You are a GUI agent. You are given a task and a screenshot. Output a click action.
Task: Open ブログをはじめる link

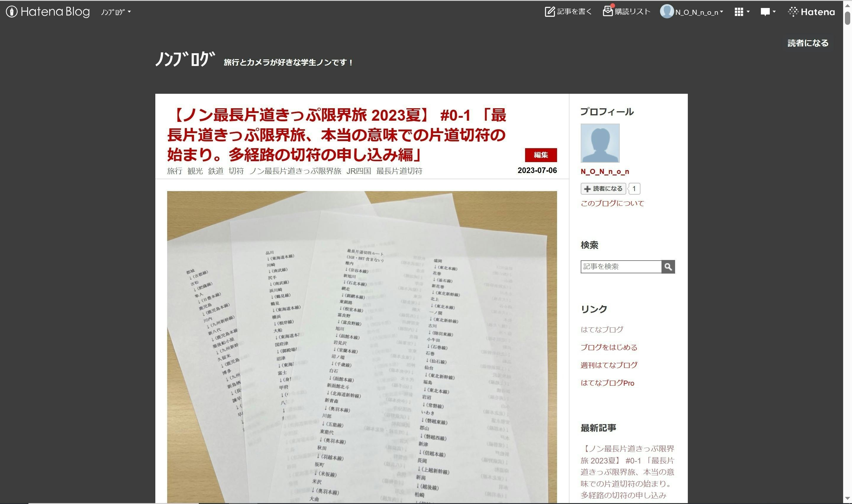click(609, 348)
